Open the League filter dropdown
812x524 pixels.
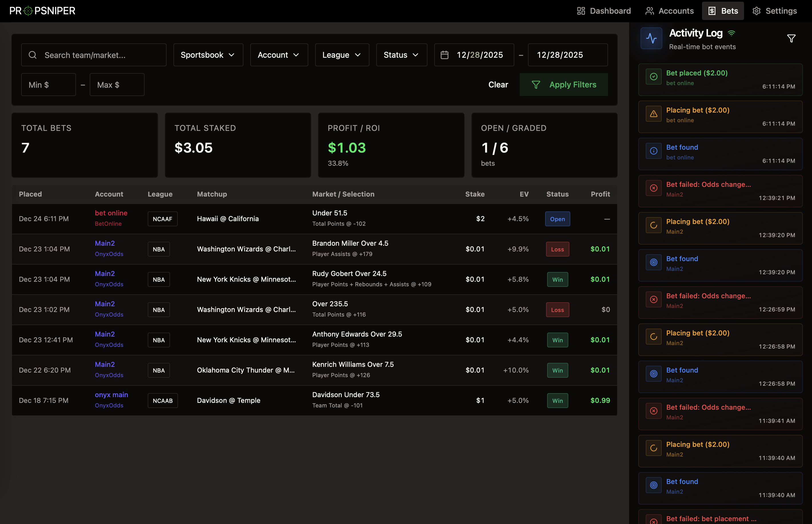(x=341, y=55)
